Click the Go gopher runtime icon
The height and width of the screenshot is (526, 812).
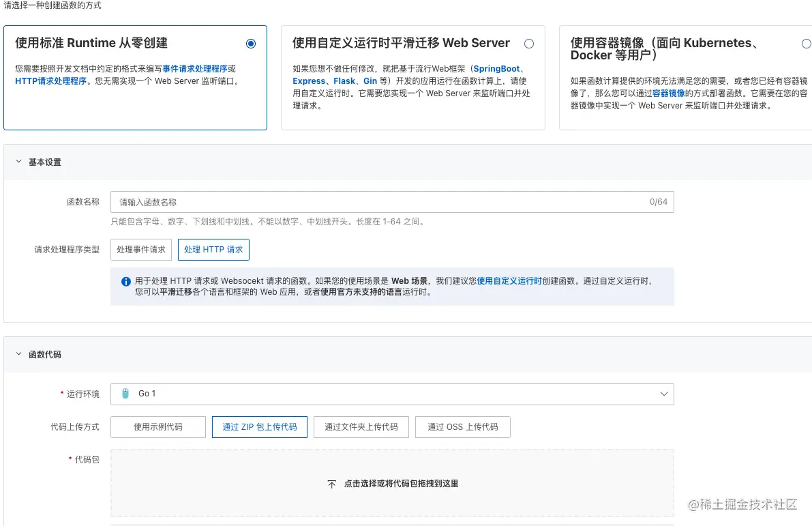coord(125,394)
